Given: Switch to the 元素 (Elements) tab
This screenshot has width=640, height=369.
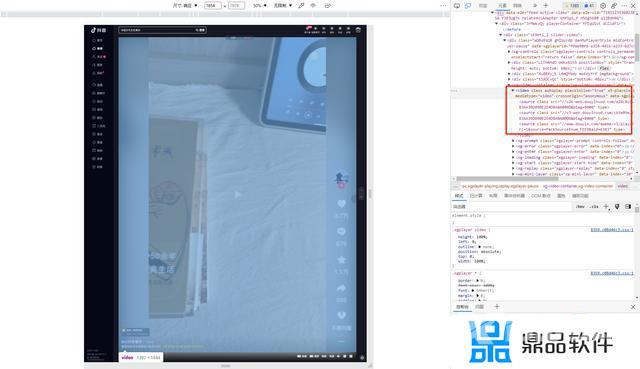Looking at the screenshot, I should coord(502,6).
